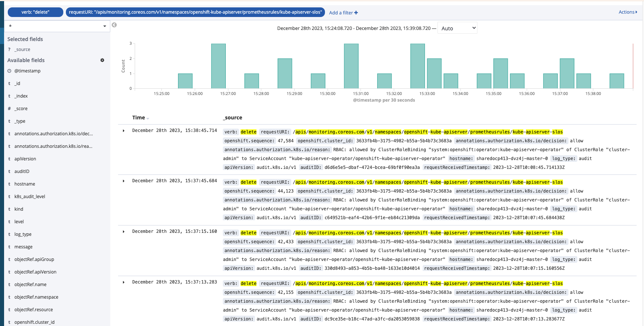Click the requestURI filter pill
The height and width of the screenshot is (326, 644).
[195, 12]
